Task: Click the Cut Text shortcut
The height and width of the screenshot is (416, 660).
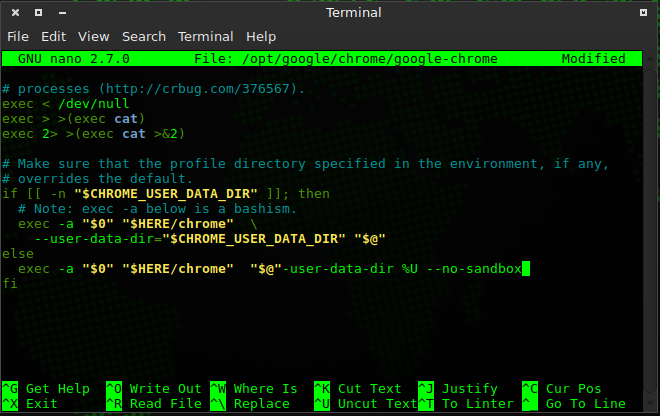Action: (369, 389)
